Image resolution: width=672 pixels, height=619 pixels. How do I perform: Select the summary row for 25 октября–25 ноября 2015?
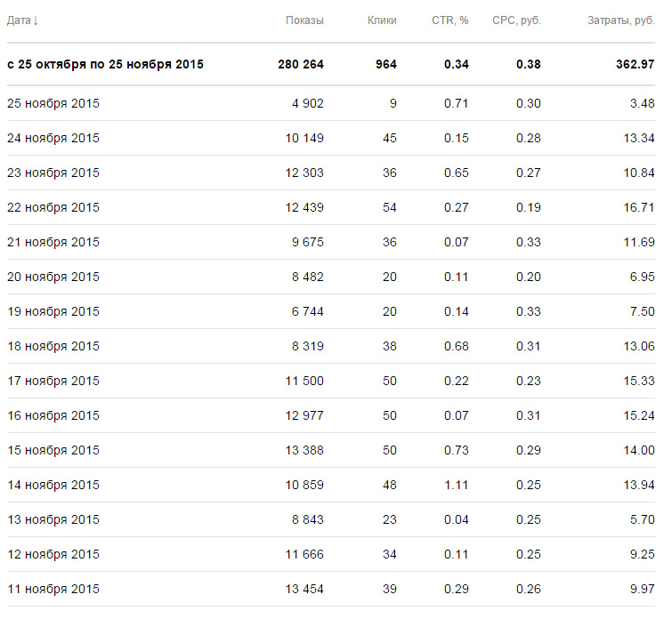(x=105, y=64)
